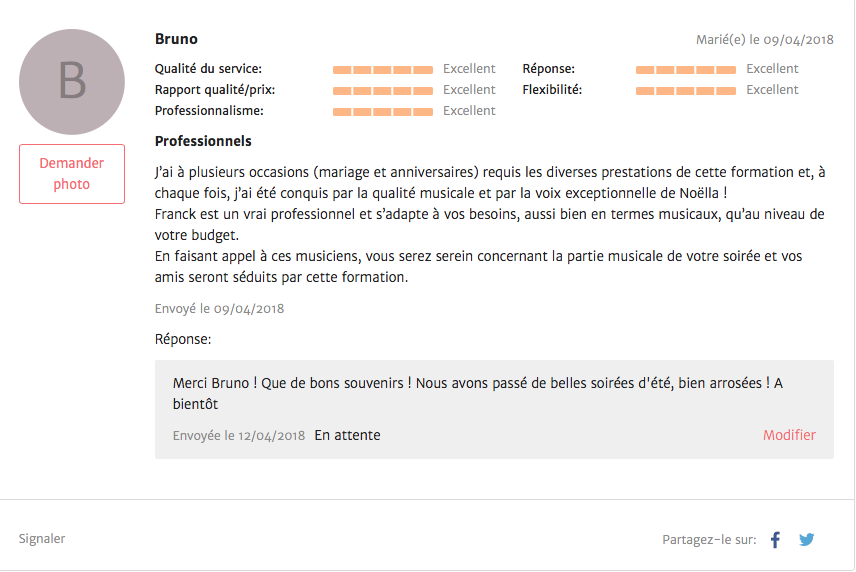The width and height of the screenshot is (856, 572).
Task: Click the review body paragraph
Action: 490,225
